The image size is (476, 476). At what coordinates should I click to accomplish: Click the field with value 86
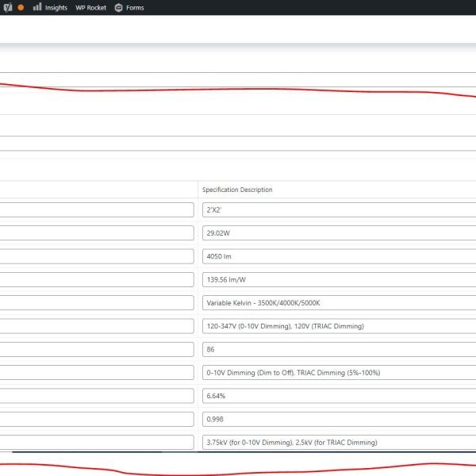[x=340, y=349]
